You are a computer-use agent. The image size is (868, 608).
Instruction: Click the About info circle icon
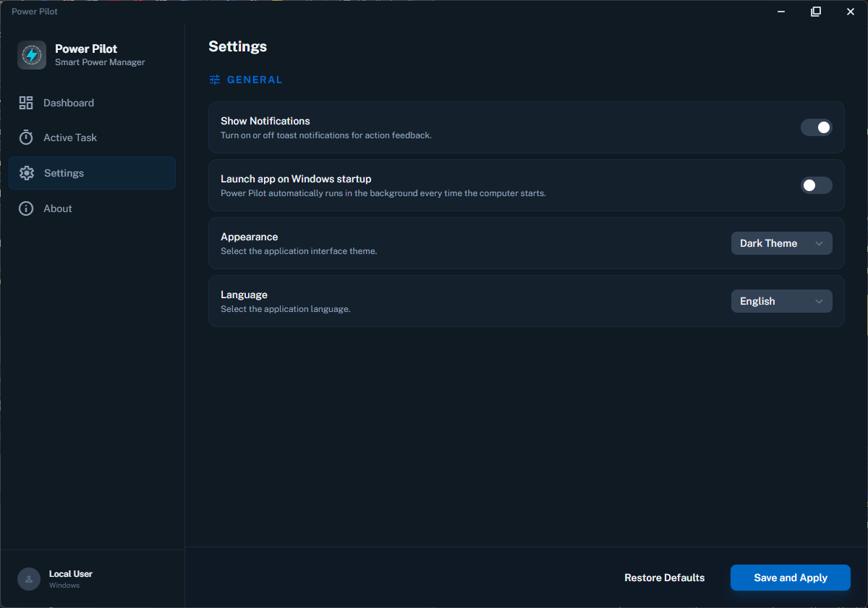26,208
